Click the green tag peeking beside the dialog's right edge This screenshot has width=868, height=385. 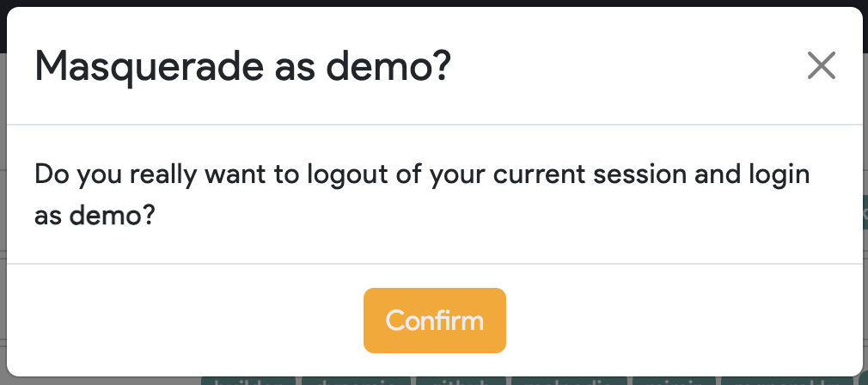pos(865,212)
